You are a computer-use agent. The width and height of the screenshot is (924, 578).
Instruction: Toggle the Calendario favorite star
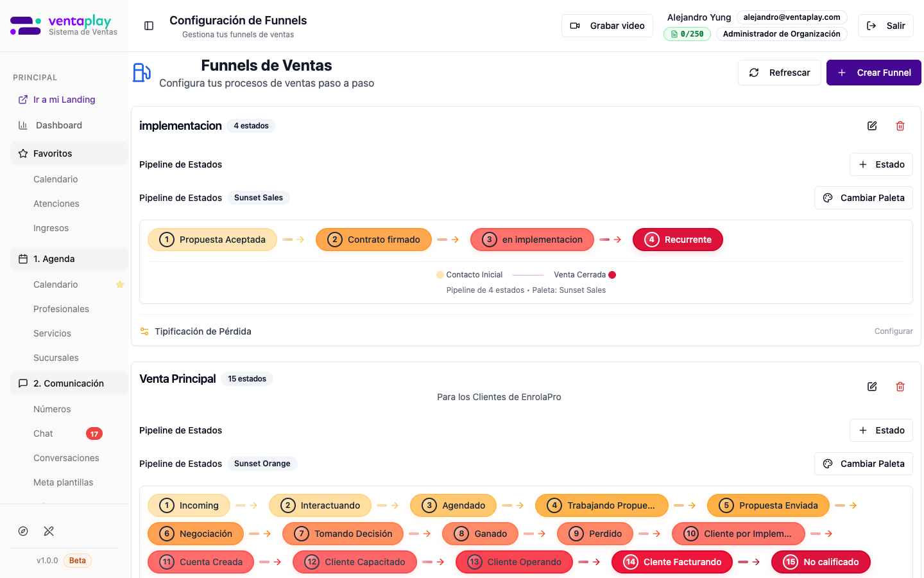[120, 285]
